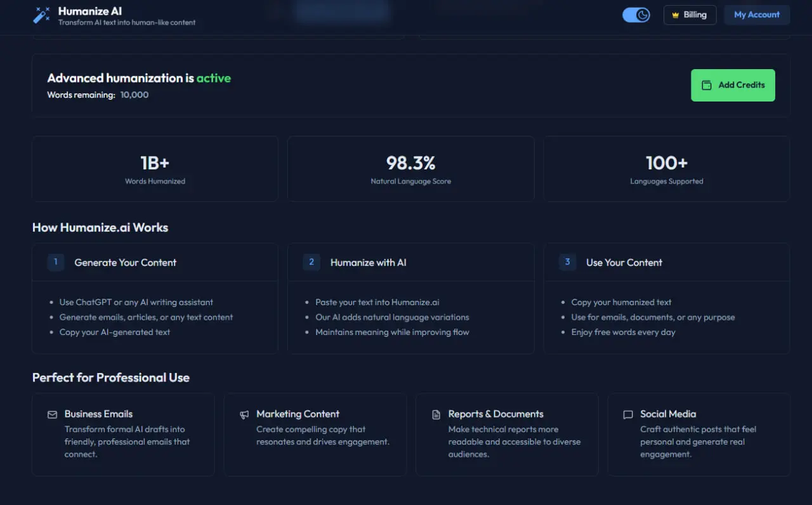The width and height of the screenshot is (812, 505).
Task: Click the Humanize AI magic wand logo
Action: click(x=41, y=15)
